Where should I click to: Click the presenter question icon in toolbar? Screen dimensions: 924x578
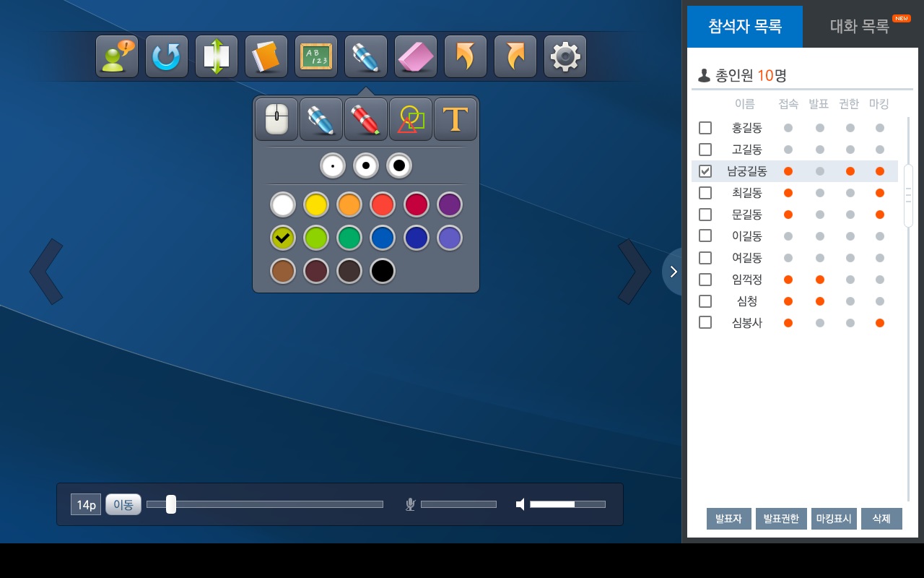coord(117,56)
